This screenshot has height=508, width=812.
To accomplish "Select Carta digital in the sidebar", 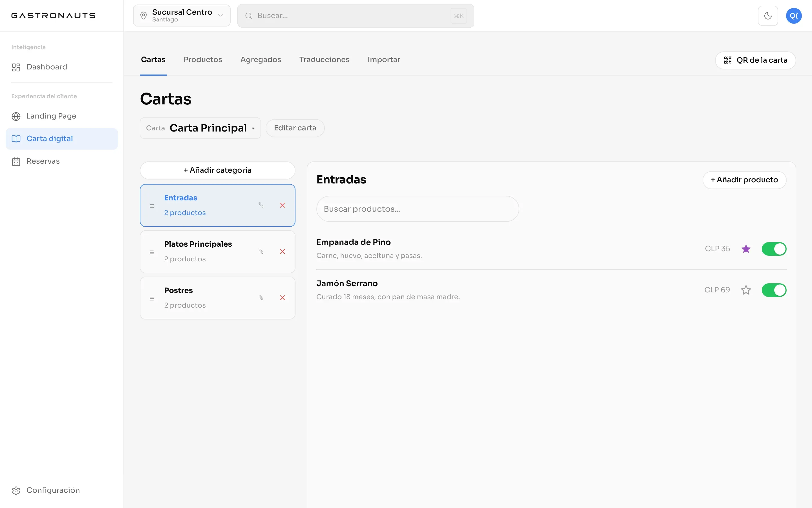I will pos(62,139).
